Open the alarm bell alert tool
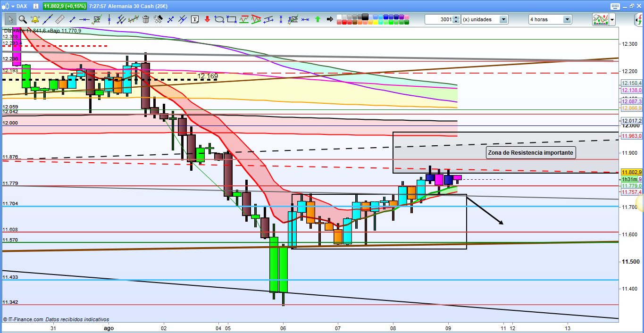This screenshot has width=644, height=333. (x=35, y=19)
